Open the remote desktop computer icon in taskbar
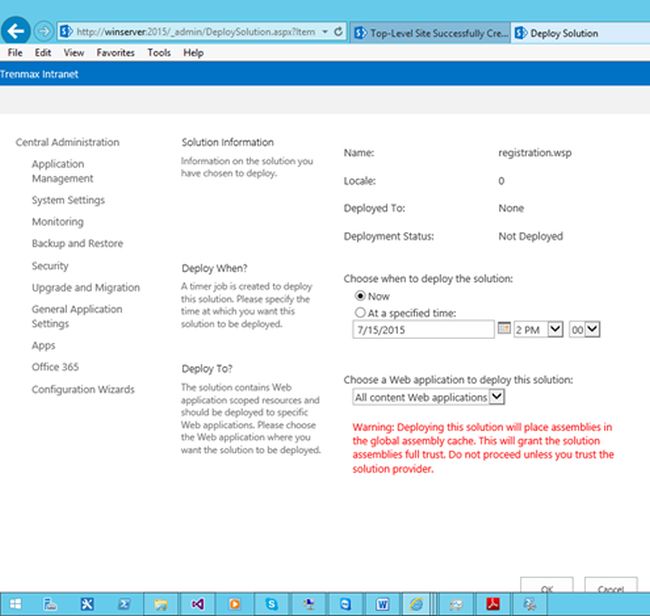 coord(308,604)
